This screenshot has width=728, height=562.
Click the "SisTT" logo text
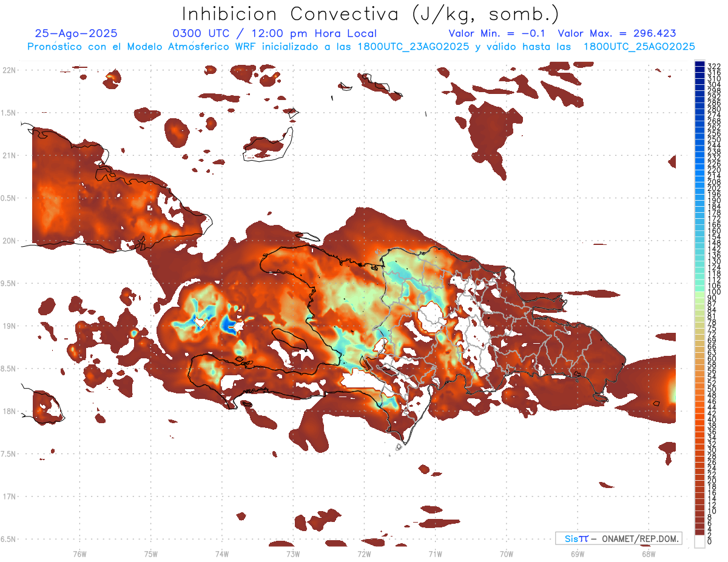(x=576, y=538)
